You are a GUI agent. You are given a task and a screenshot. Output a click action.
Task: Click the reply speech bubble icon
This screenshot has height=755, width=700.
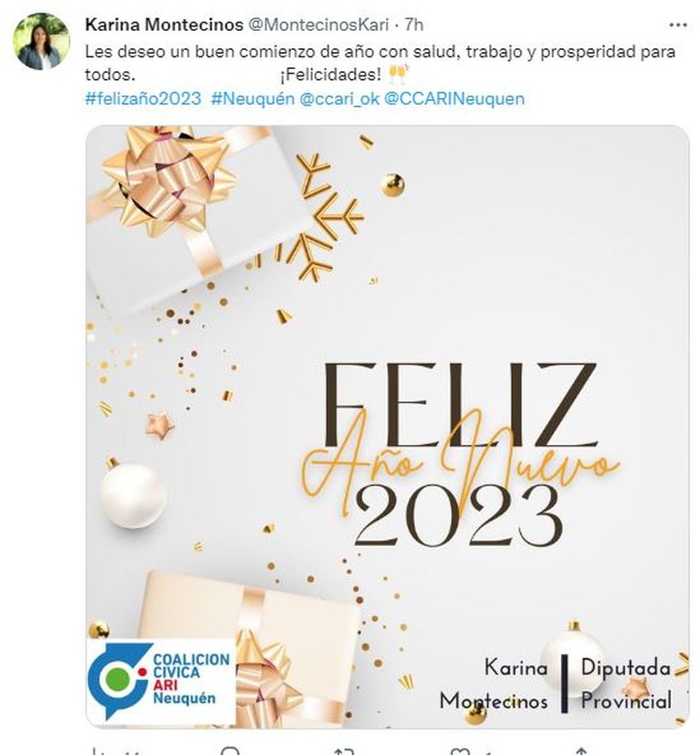point(230,751)
